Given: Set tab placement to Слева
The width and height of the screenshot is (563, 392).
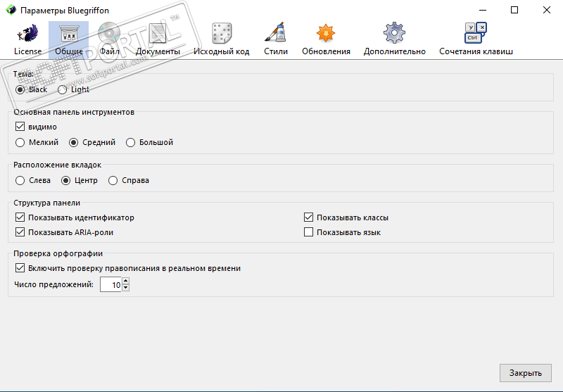Looking at the screenshot, I should [20, 181].
